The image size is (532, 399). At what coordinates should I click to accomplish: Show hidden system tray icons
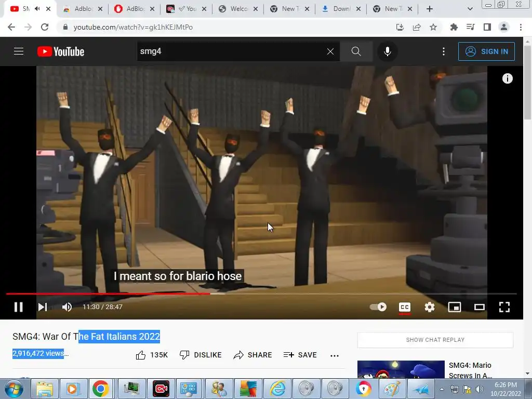click(442, 389)
